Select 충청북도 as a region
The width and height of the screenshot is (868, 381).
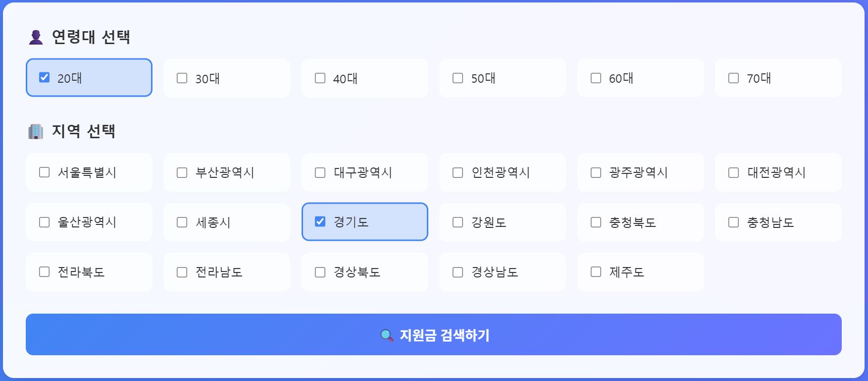click(596, 222)
